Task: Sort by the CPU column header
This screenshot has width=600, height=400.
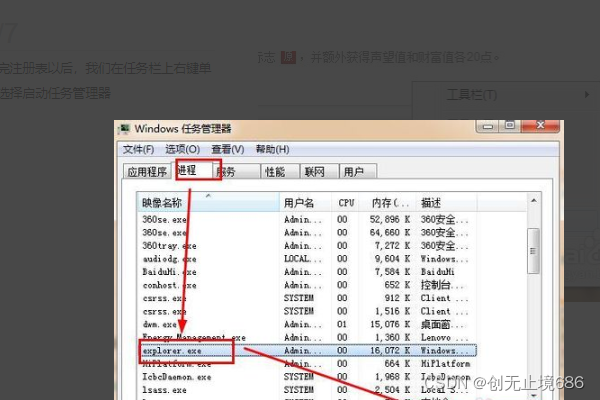Action: (x=346, y=202)
